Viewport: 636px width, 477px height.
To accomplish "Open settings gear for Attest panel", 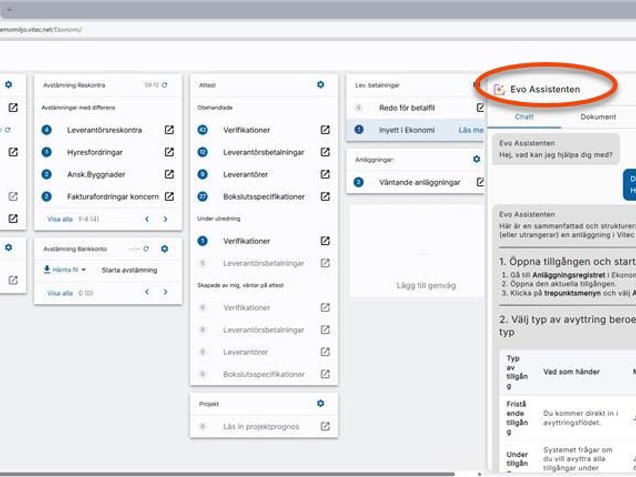I will (x=320, y=85).
